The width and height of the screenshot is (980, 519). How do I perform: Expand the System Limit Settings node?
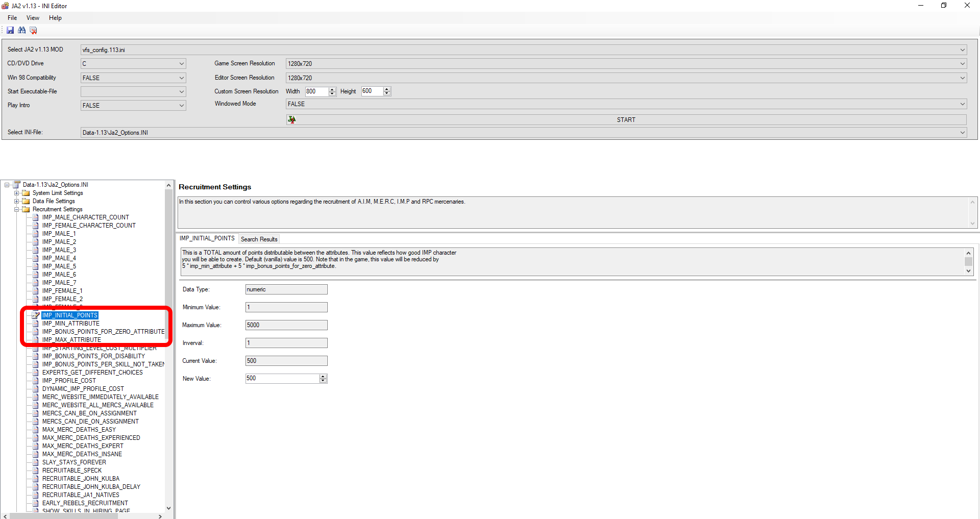tap(17, 193)
